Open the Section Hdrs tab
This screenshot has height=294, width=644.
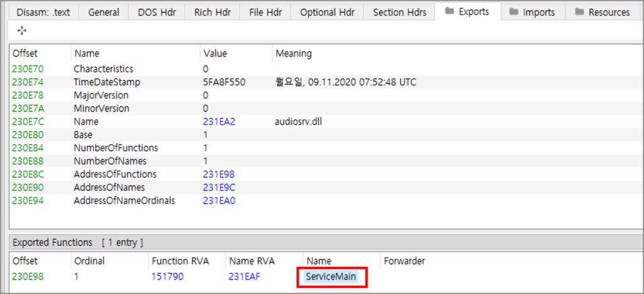[x=399, y=12]
